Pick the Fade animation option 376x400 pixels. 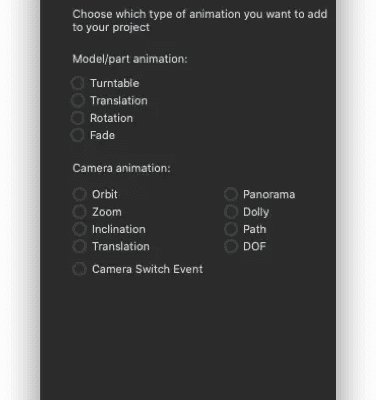pyautogui.click(x=78, y=135)
